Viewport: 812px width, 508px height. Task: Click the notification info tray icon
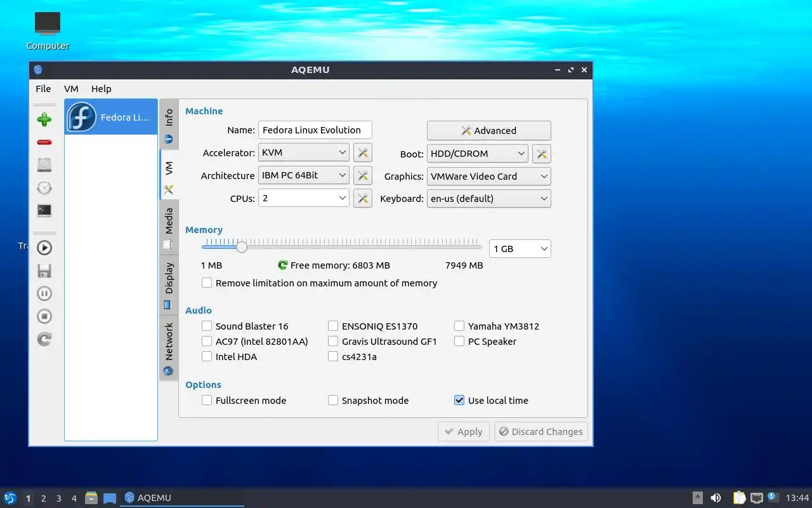click(773, 497)
